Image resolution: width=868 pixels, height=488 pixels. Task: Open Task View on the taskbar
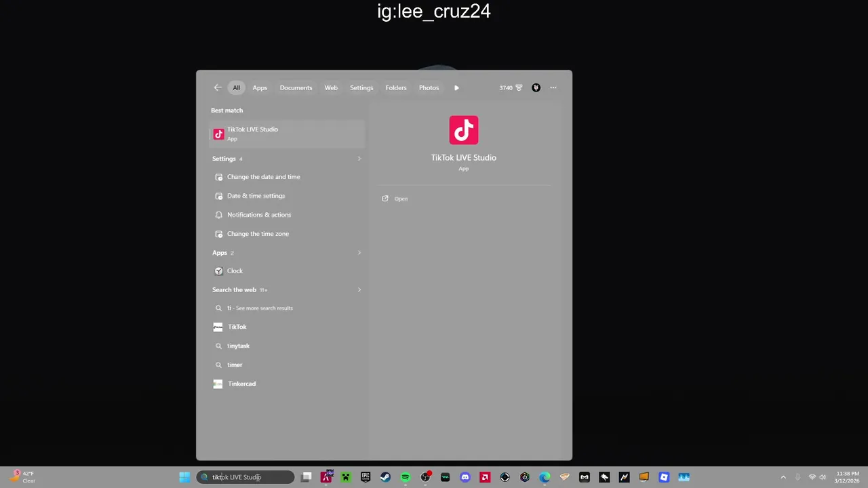pyautogui.click(x=307, y=477)
